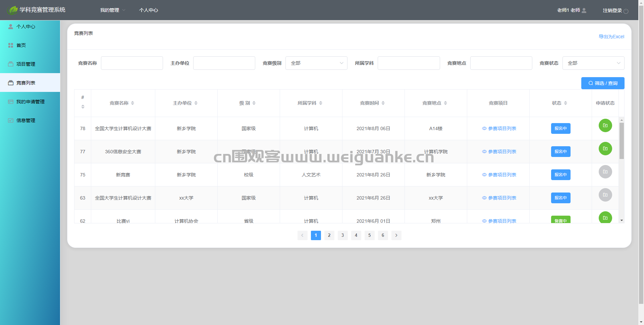Click 注销登录 to log out
644x325 pixels.
click(x=612, y=10)
